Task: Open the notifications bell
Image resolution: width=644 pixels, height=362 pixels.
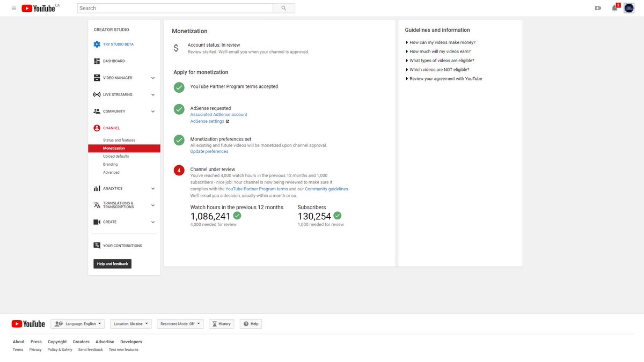Action: click(x=614, y=8)
